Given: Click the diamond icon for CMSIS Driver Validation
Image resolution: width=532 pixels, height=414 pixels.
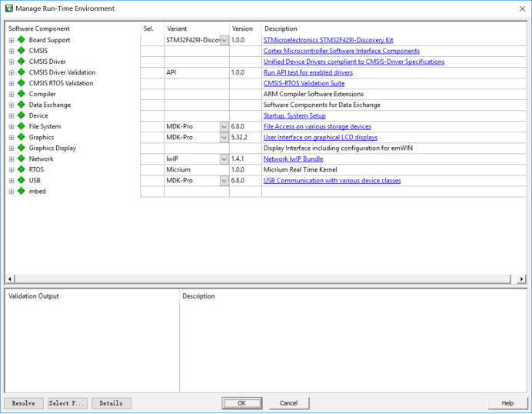Looking at the screenshot, I should (22, 72).
